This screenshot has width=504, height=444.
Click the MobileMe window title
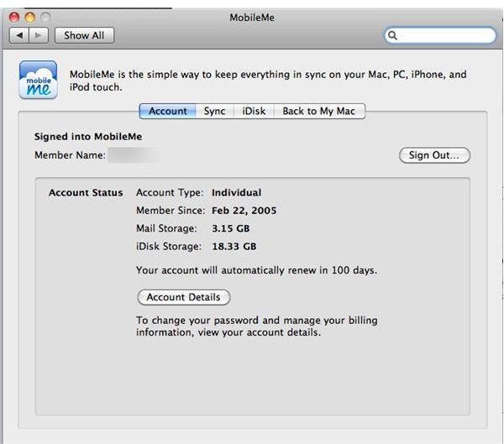(252, 18)
